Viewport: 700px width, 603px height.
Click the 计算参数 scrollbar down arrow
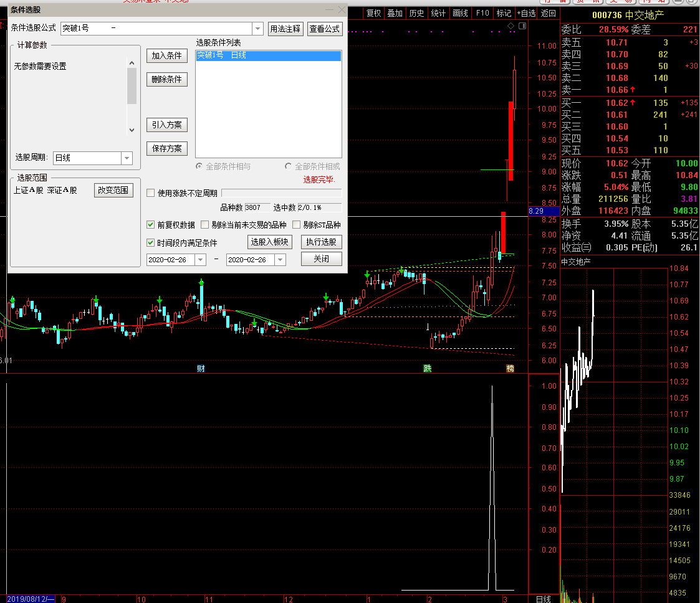[132, 130]
